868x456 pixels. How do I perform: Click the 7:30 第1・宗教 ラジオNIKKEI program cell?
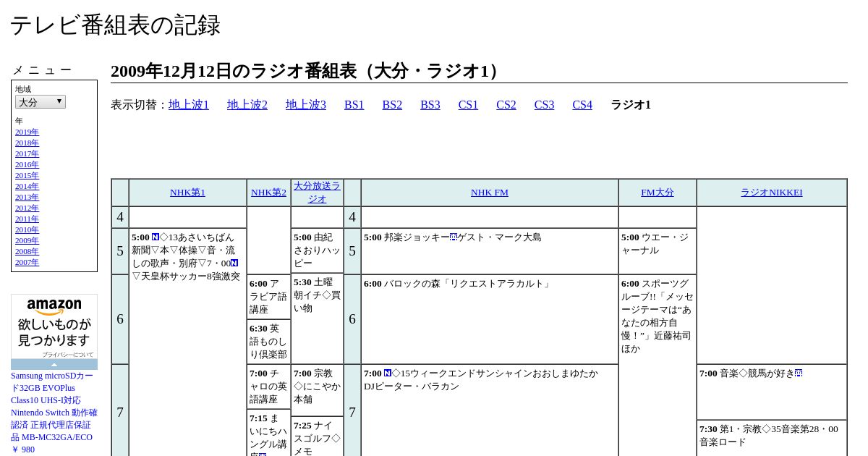click(771, 438)
